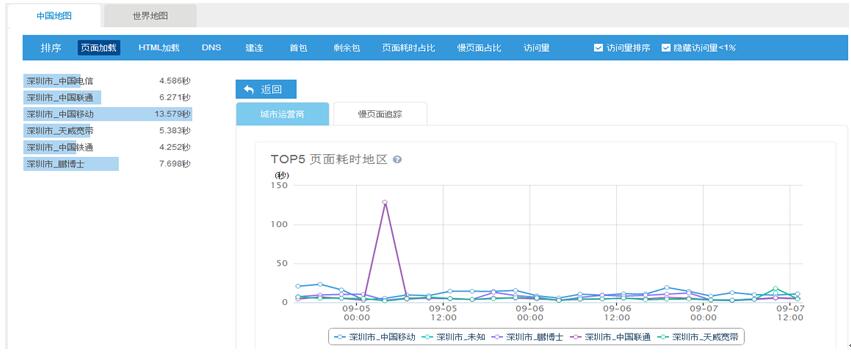Toggle legend series 深圳市_未知
The image size is (851, 360).
454,337
